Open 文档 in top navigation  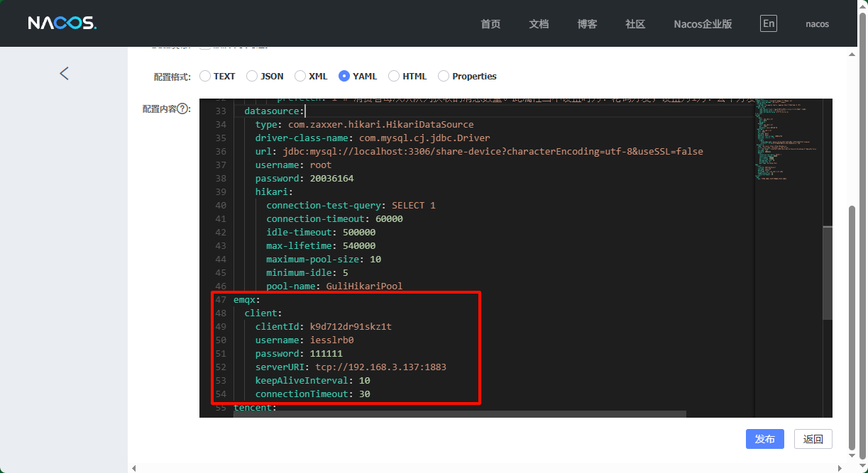[x=539, y=24]
